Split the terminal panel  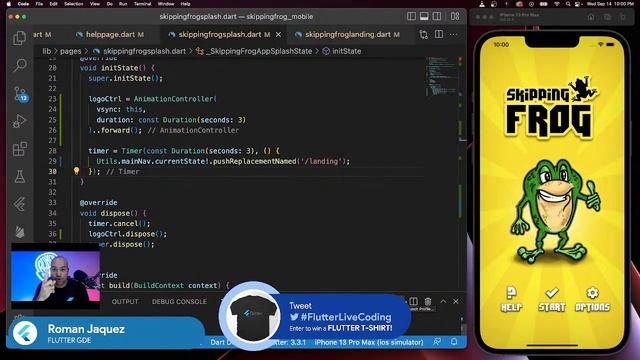click(x=413, y=301)
